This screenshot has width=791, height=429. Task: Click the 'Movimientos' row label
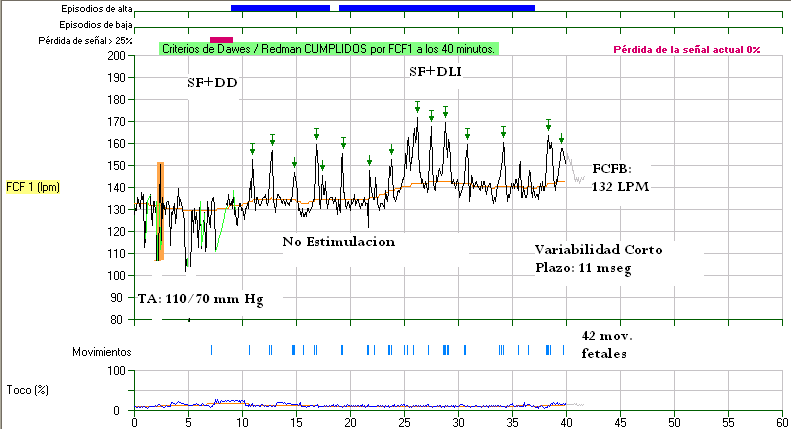pyautogui.click(x=101, y=352)
